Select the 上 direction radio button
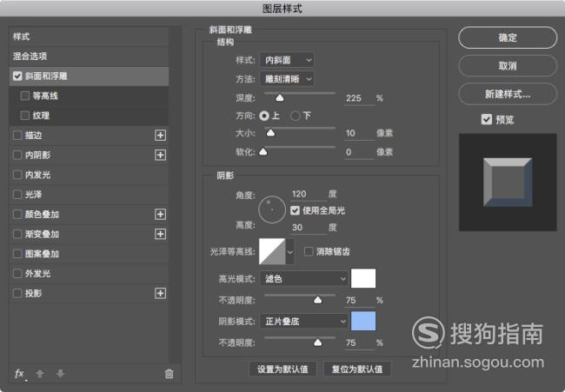The width and height of the screenshot is (565, 392). (x=264, y=116)
